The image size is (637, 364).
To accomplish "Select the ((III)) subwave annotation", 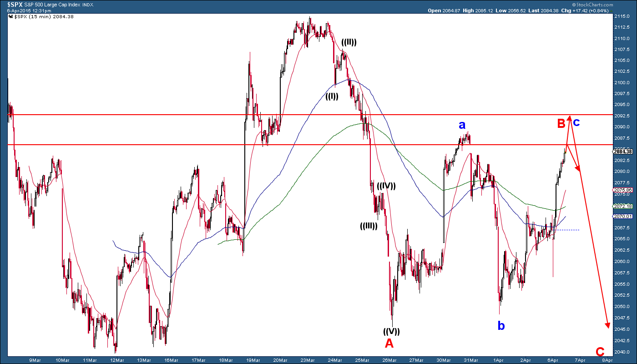I will [x=369, y=226].
